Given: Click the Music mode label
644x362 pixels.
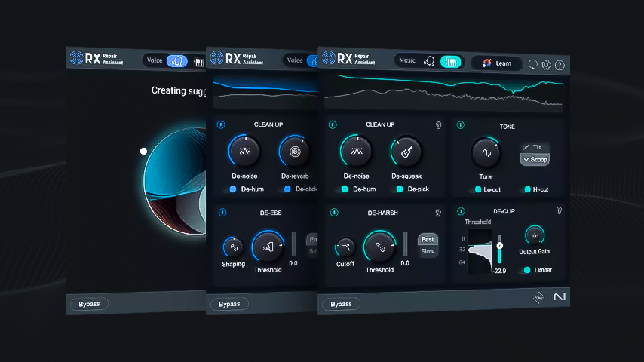Looking at the screenshot, I should (407, 60).
